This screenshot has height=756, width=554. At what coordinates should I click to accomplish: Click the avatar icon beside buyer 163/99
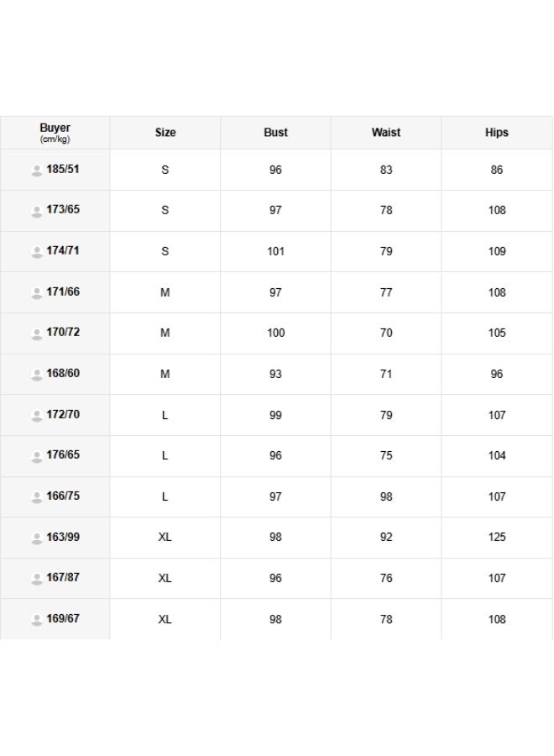(37, 538)
